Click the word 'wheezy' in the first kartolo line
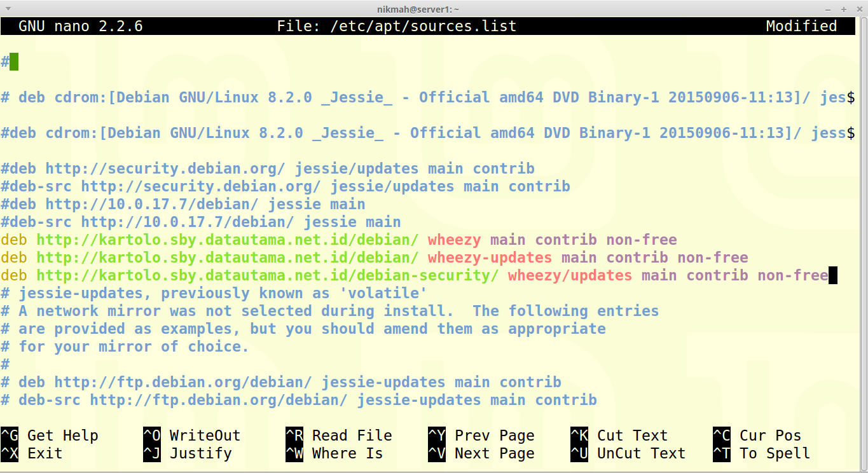The height and width of the screenshot is (473, 868). 454,240
